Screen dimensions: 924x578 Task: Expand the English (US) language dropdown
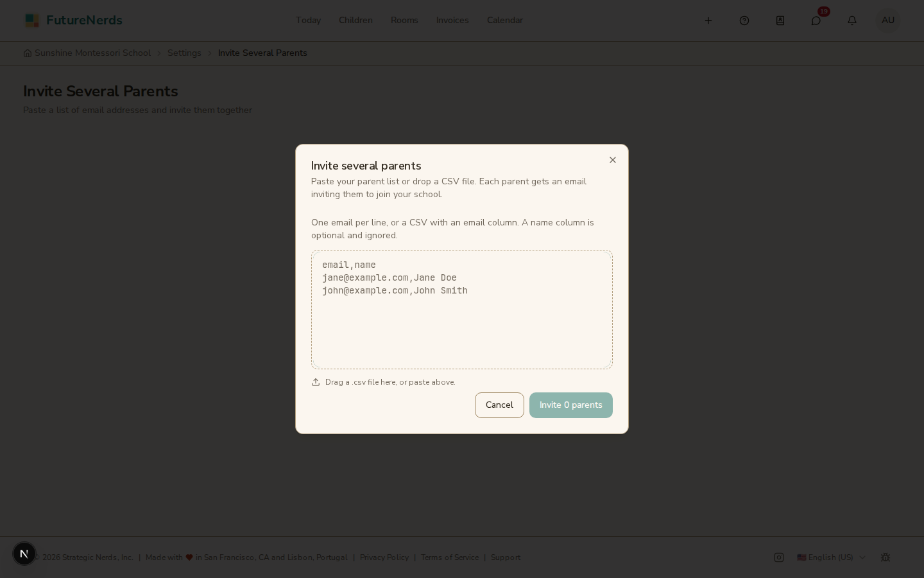tap(831, 557)
